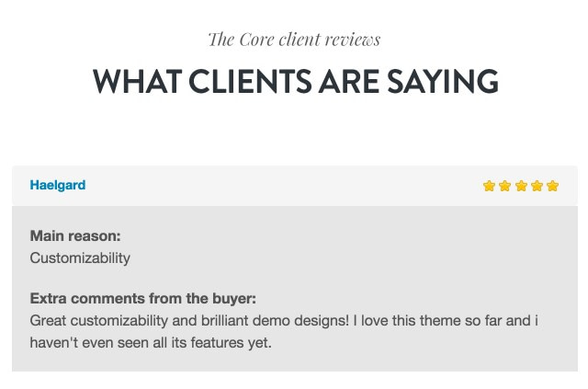The width and height of the screenshot is (588, 389).
Task: Click the word "SAYING" in the heading
Action: (x=443, y=81)
